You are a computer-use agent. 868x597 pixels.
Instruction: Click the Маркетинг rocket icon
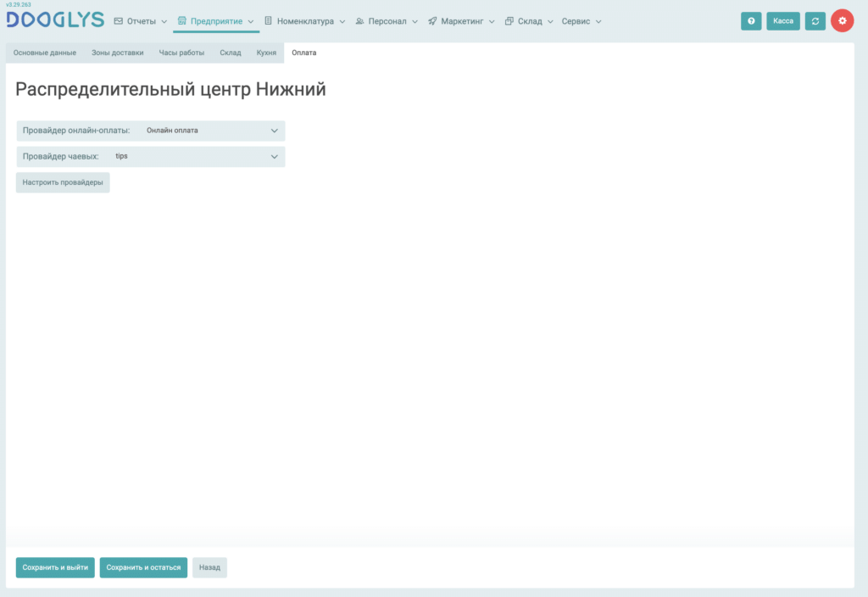click(432, 21)
